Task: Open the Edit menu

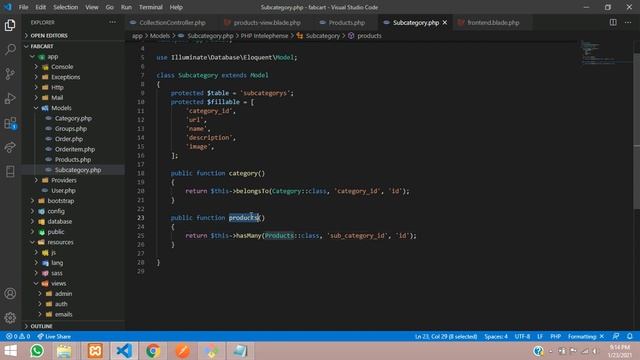Action: [x=40, y=7]
